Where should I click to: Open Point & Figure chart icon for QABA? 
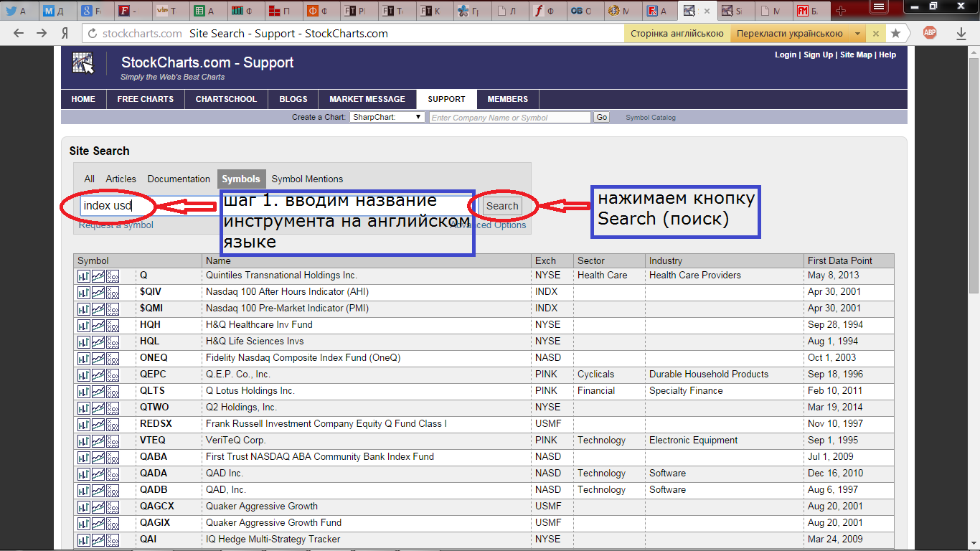click(x=112, y=457)
